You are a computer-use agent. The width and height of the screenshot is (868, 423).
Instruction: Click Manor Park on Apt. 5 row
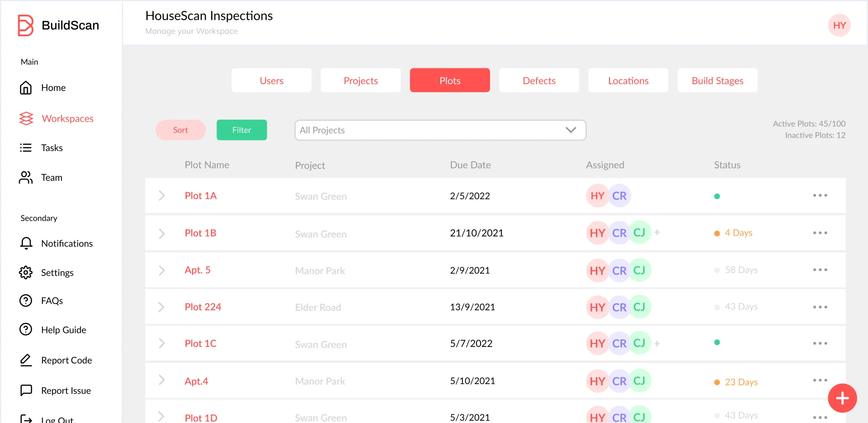pyautogui.click(x=320, y=271)
